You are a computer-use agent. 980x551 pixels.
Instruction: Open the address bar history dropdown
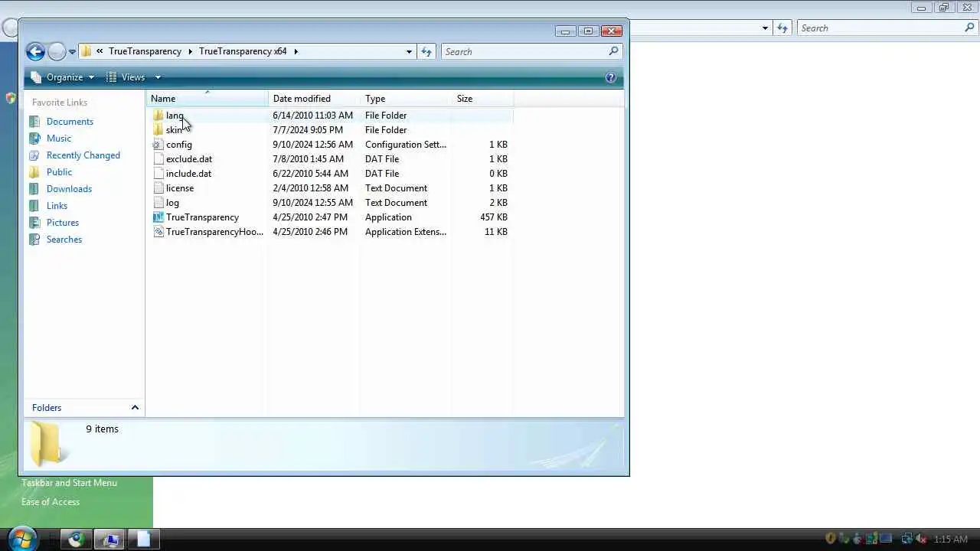(409, 51)
